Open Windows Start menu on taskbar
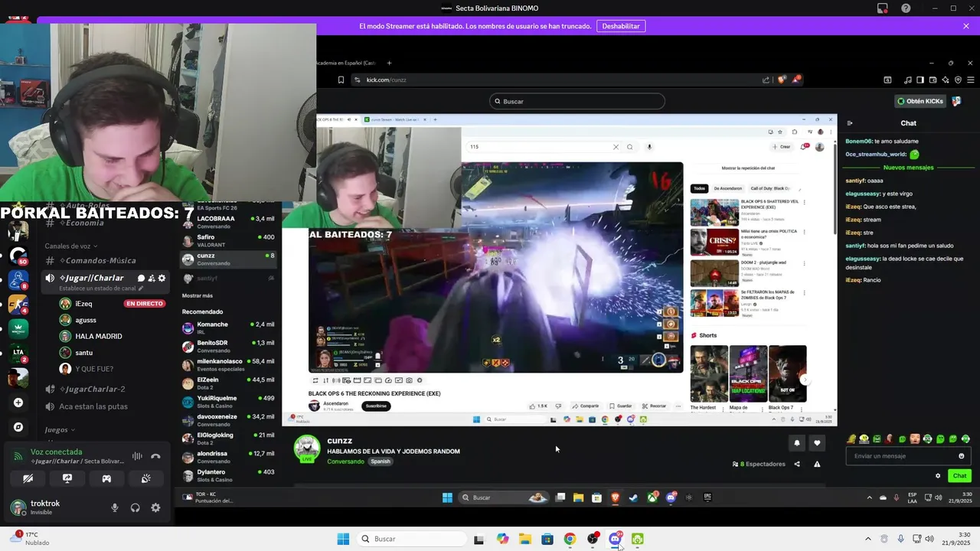980x551 pixels. [x=343, y=539]
